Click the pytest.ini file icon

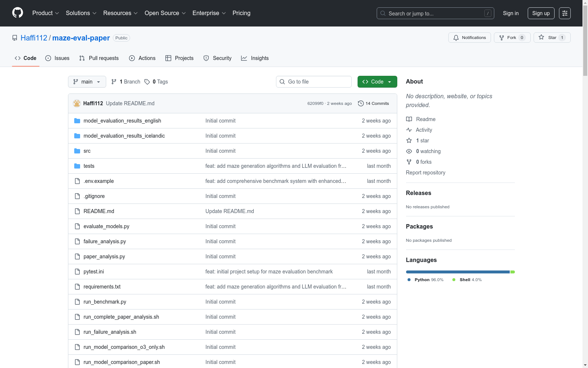click(77, 272)
